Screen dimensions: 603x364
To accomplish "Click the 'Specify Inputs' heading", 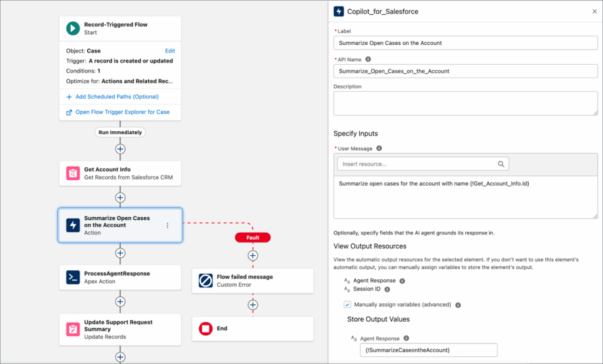I will pos(355,134).
